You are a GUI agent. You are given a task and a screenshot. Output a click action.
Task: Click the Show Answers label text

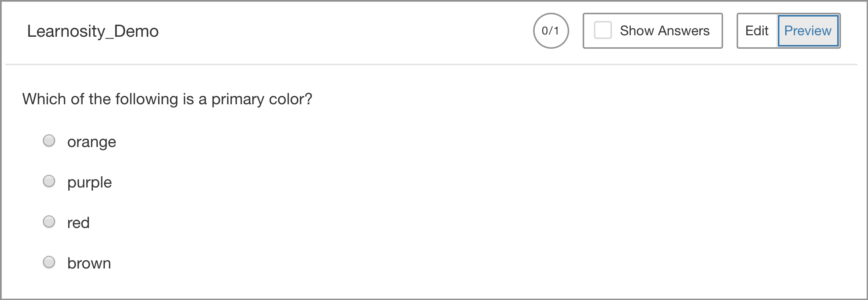(x=665, y=31)
